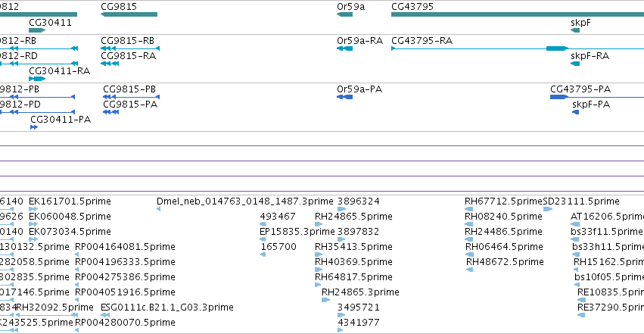
Task: Click the CG43795-PA protein block
Action: point(559,97)
